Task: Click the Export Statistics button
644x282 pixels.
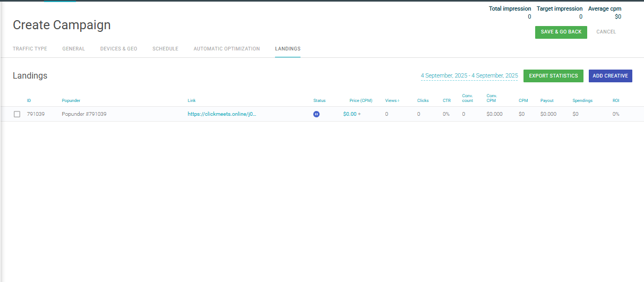Action: [553, 76]
